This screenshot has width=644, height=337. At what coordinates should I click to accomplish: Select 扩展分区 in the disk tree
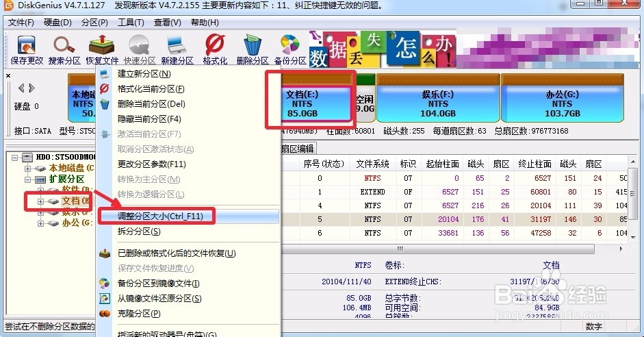tap(66, 179)
